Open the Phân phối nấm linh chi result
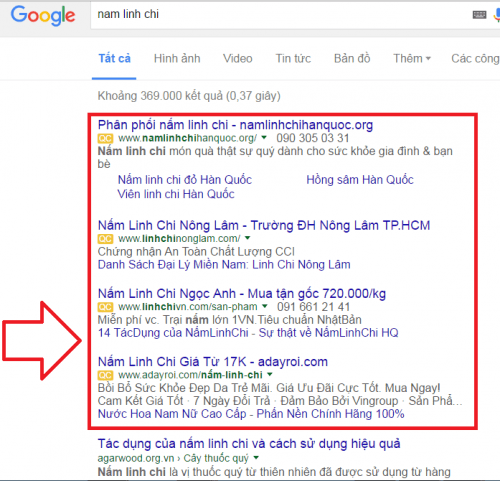This screenshot has height=481, width=500. click(235, 125)
